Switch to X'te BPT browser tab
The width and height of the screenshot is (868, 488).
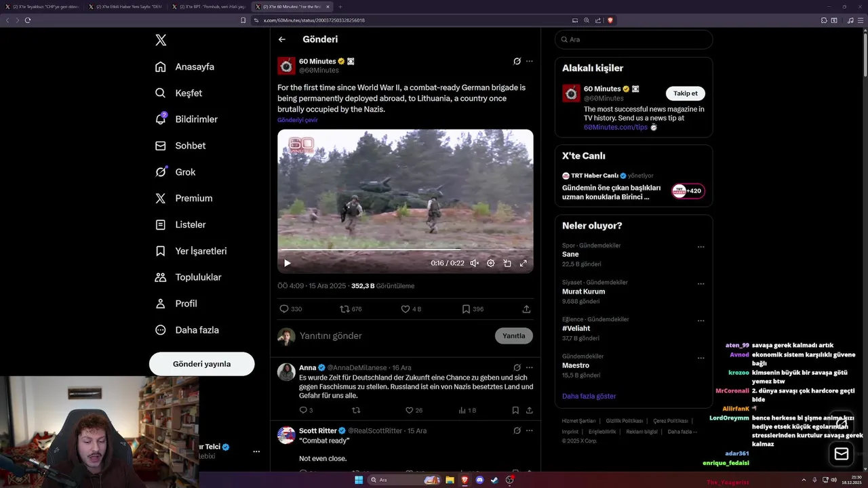click(x=208, y=7)
